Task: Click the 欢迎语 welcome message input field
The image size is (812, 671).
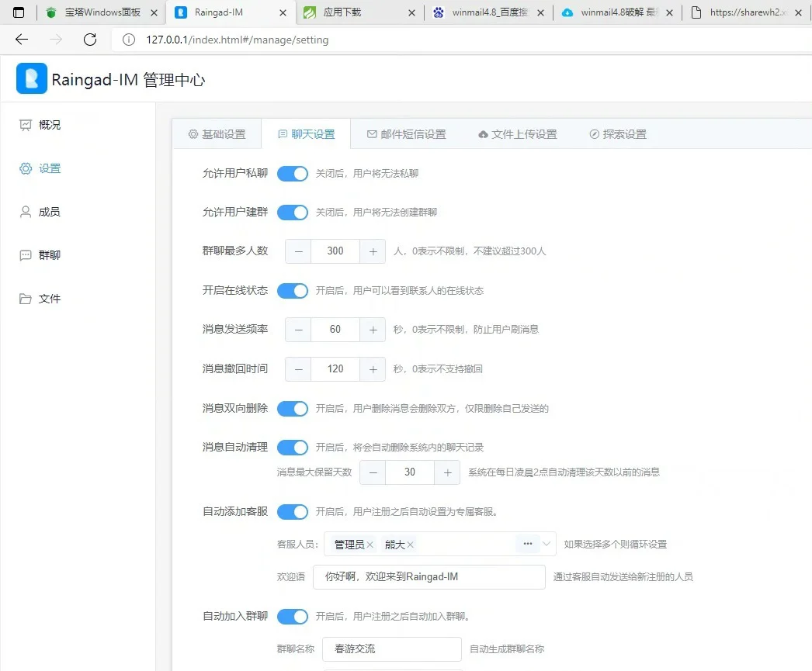Action: [428, 576]
